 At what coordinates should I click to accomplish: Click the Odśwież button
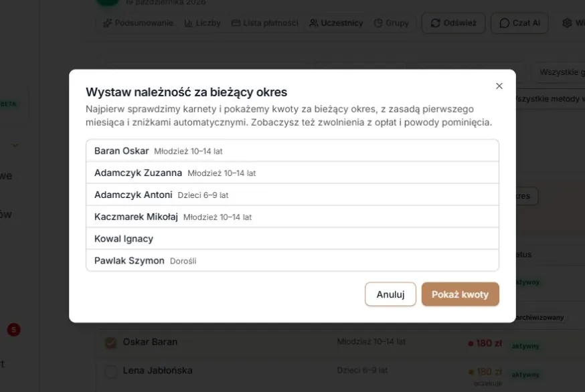(x=453, y=23)
